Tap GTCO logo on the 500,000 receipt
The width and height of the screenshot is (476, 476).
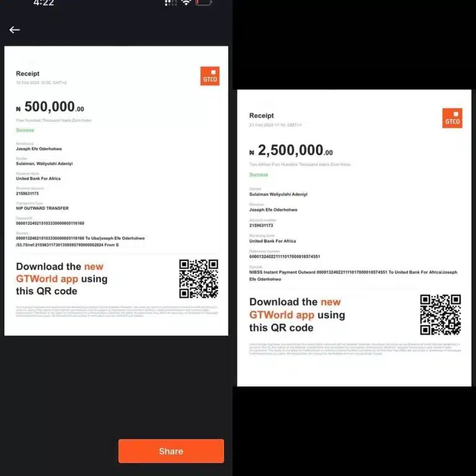tap(209, 76)
